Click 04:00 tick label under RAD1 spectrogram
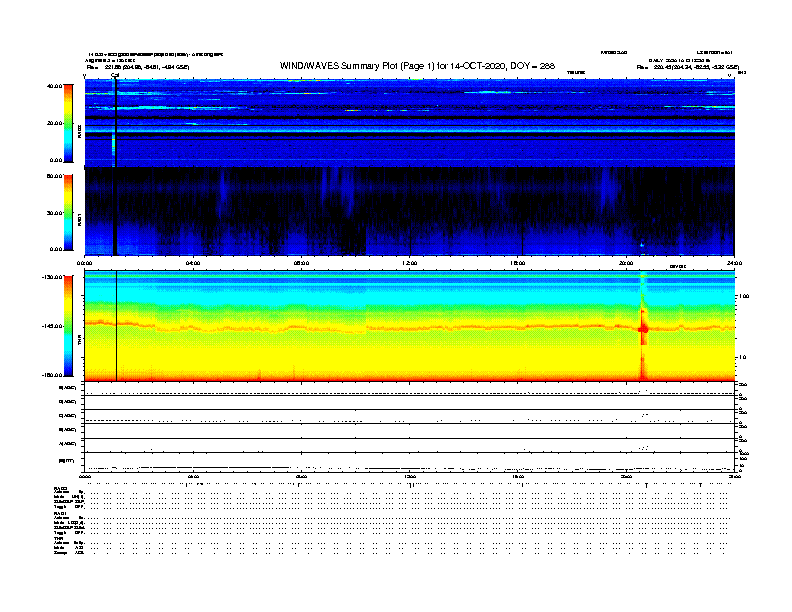 pyautogui.click(x=193, y=263)
